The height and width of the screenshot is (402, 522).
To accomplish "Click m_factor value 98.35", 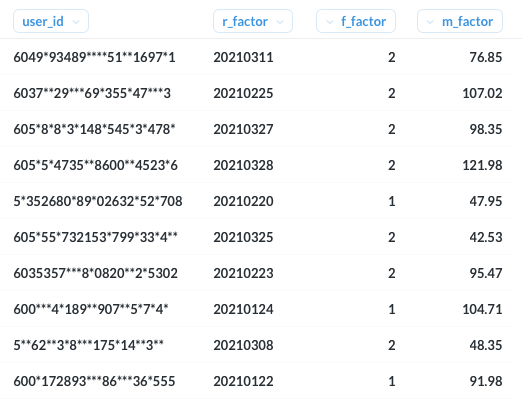I will [486, 129].
